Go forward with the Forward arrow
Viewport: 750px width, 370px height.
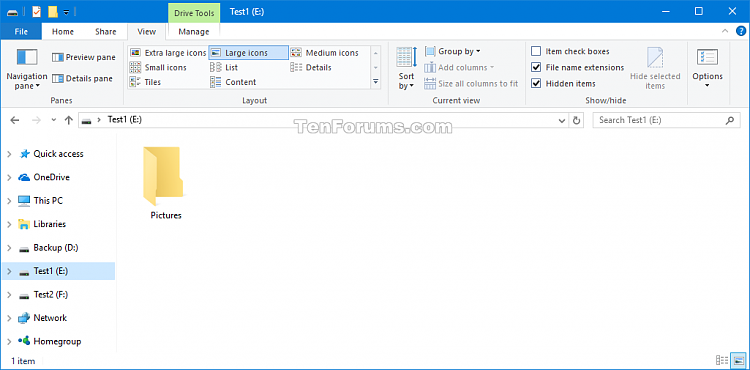(36, 120)
